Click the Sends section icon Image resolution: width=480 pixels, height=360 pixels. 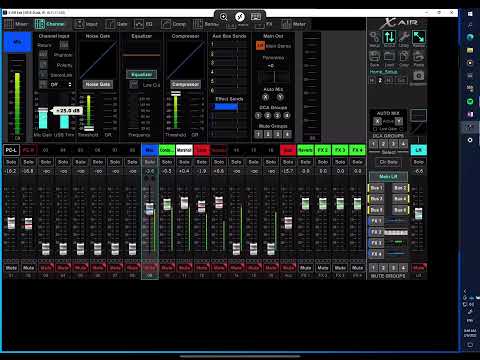[x=198, y=24]
